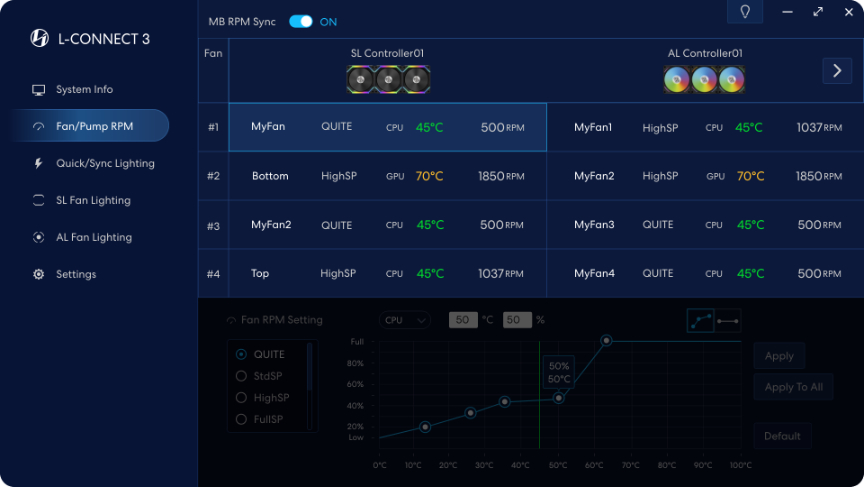Click the curve point at 50% 50°C
Image resolution: width=864 pixels, height=487 pixels.
coord(559,398)
